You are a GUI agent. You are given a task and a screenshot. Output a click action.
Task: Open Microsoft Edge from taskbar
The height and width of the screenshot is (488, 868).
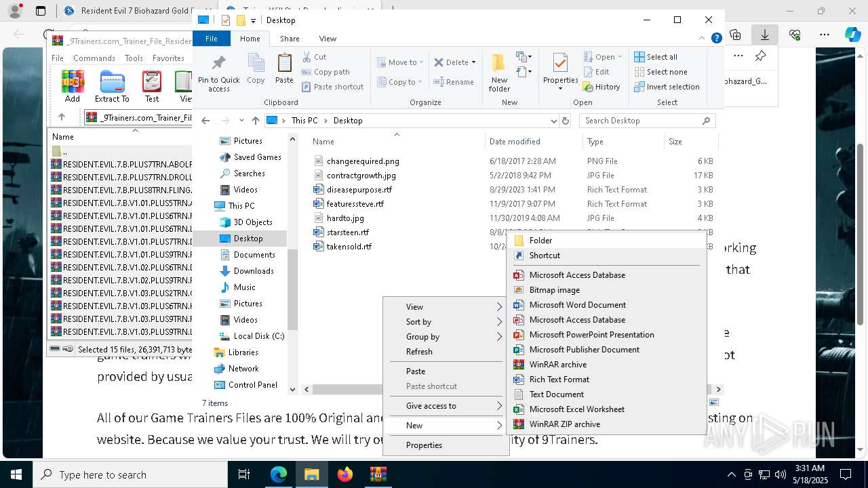click(x=279, y=474)
